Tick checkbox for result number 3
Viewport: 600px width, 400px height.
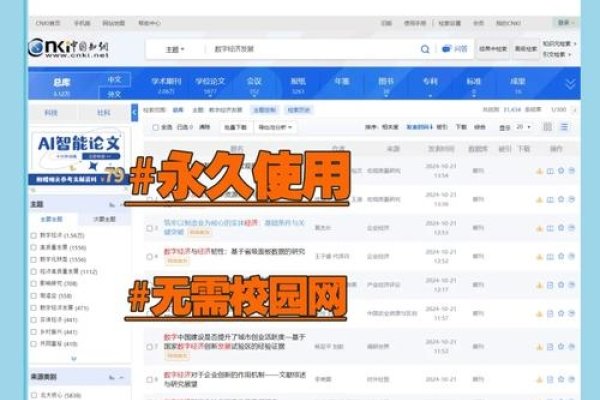(149, 228)
